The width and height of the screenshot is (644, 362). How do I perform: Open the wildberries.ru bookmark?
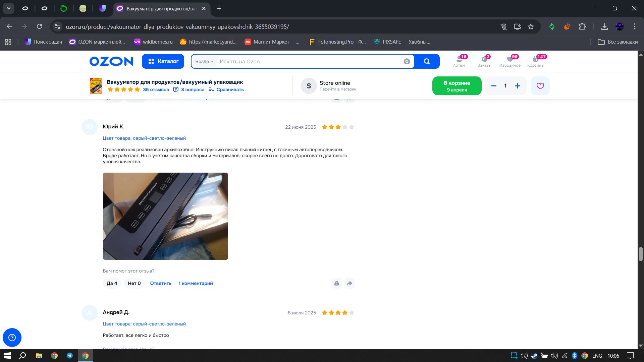tap(153, 42)
